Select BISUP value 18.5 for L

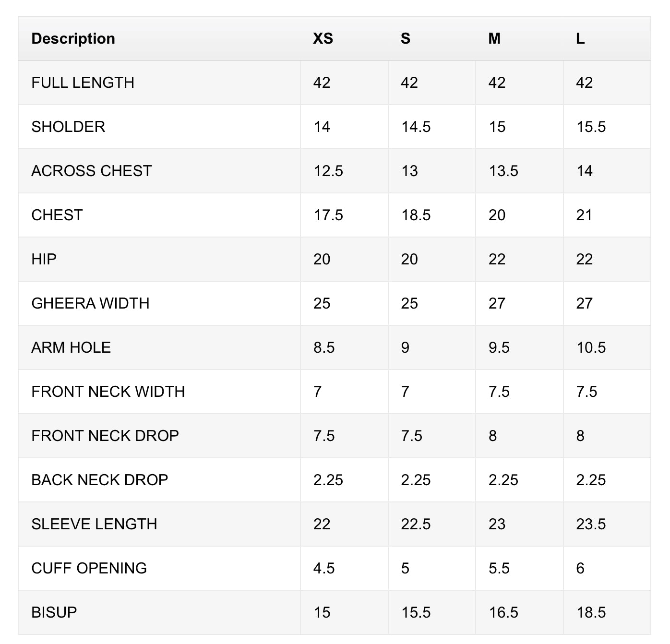coord(591,612)
